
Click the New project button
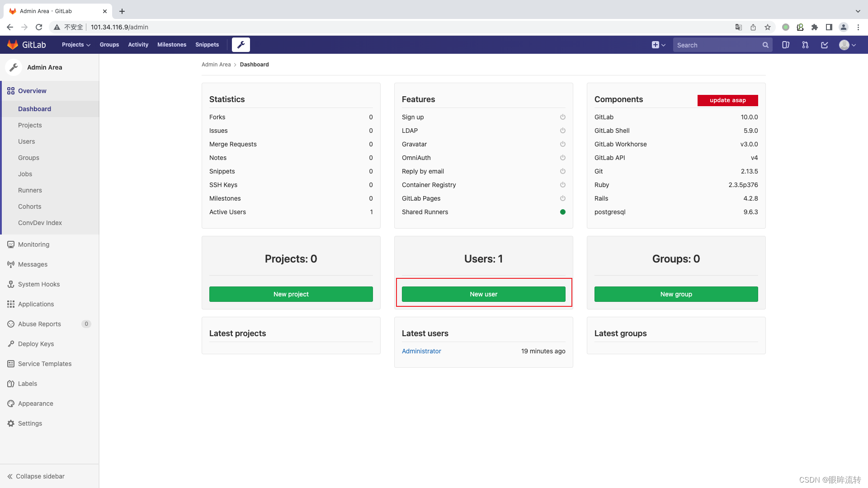(x=291, y=294)
